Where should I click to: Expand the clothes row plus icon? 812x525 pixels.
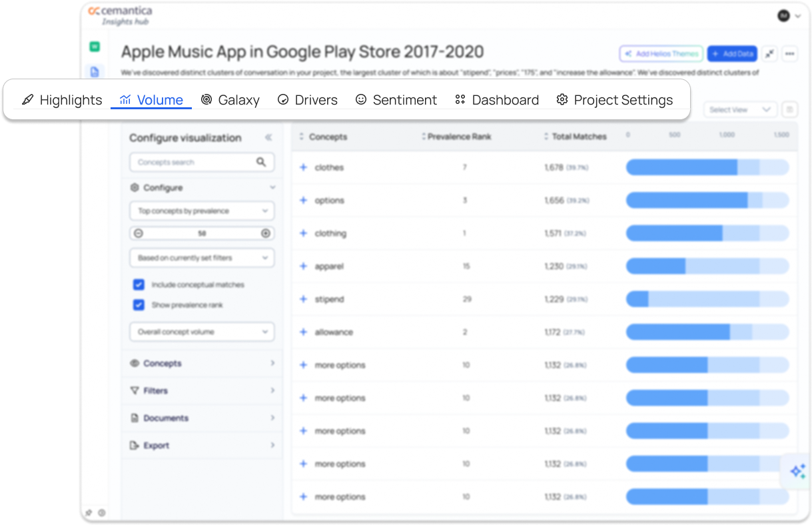303,167
